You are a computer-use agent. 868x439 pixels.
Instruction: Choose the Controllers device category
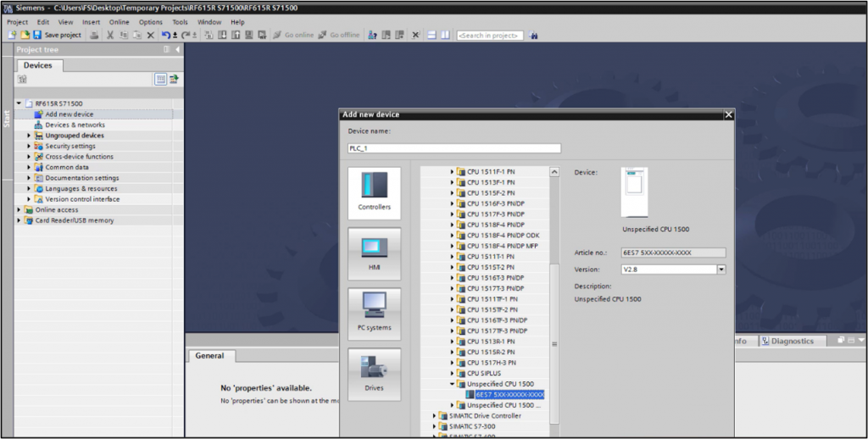point(374,193)
